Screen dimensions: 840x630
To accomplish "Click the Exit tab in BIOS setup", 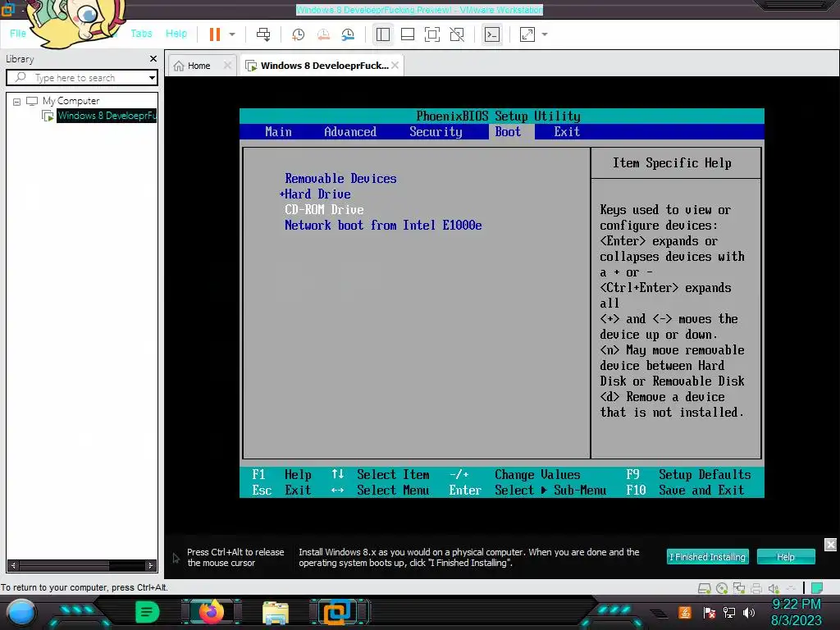I will click(x=567, y=132).
